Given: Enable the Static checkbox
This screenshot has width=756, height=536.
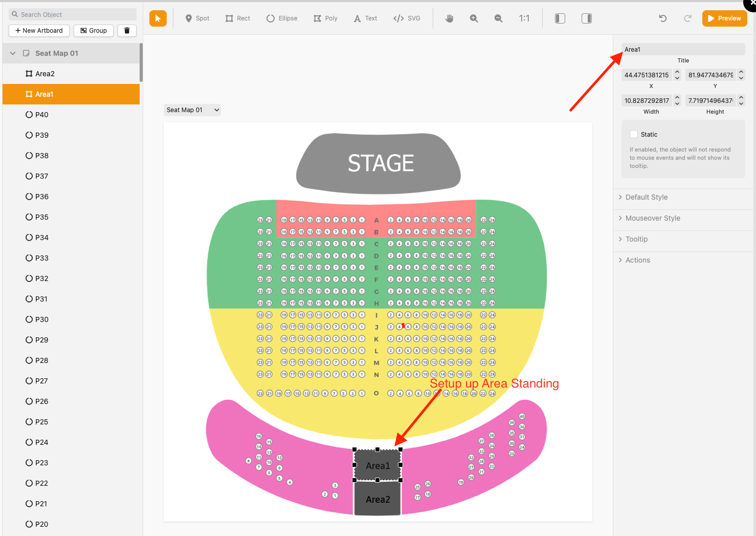Looking at the screenshot, I should [x=634, y=134].
